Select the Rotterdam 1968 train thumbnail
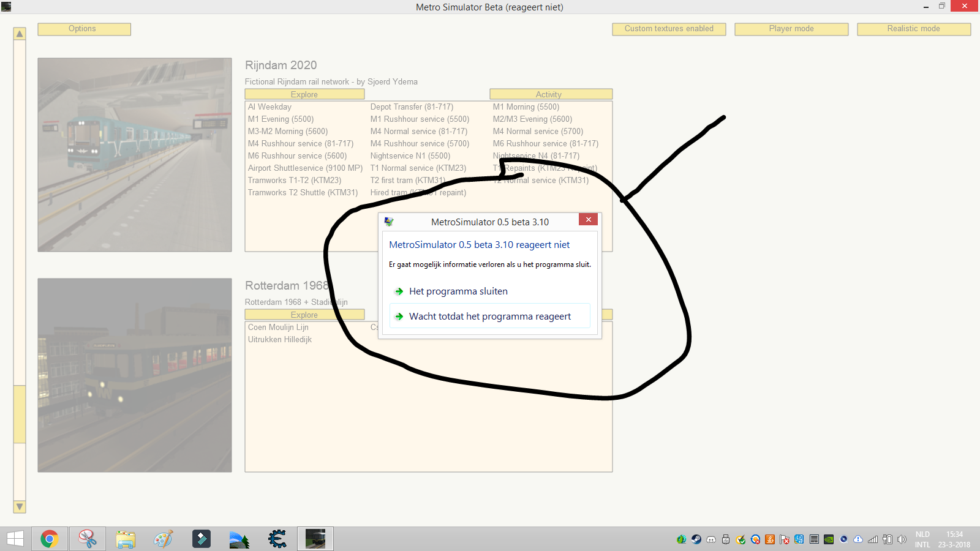 pos(135,375)
